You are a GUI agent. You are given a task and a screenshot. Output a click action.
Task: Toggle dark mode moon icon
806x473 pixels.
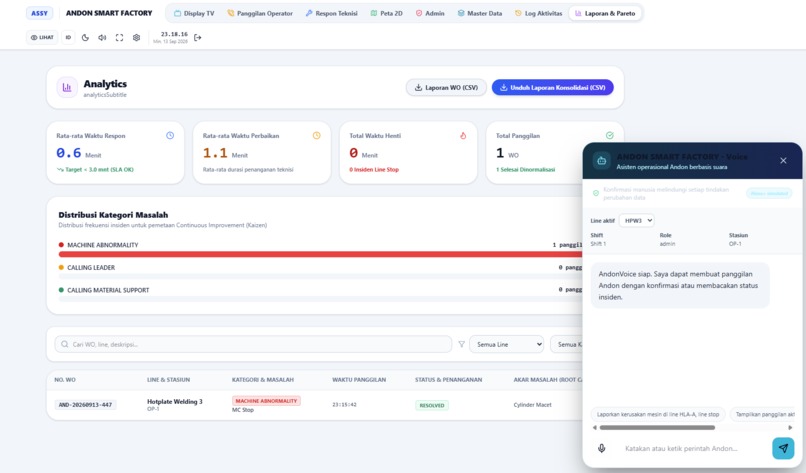click(85, 38)
